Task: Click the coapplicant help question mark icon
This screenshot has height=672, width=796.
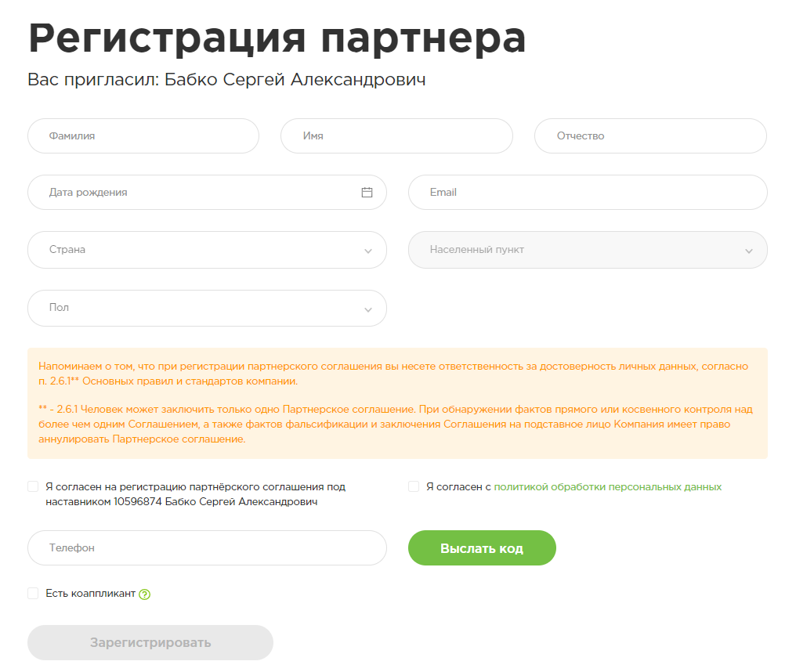Action: (145, 594)
